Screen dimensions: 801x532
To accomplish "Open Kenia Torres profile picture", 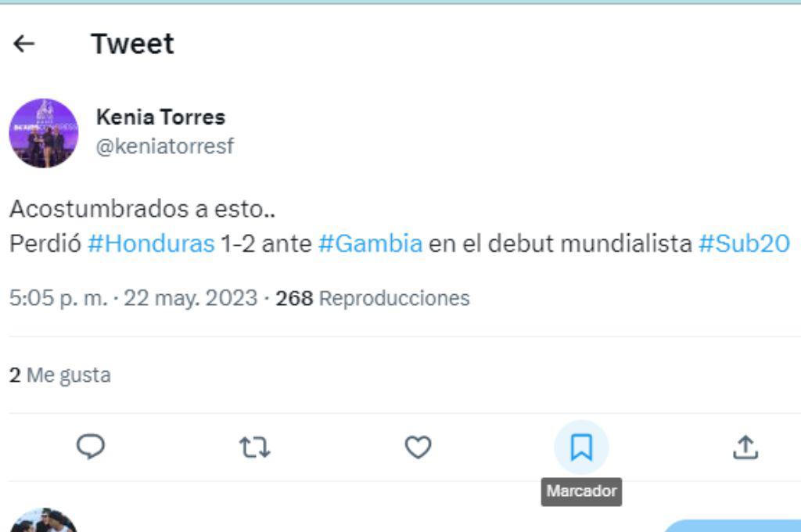I will pyautogui.click(x=45, y=133).
